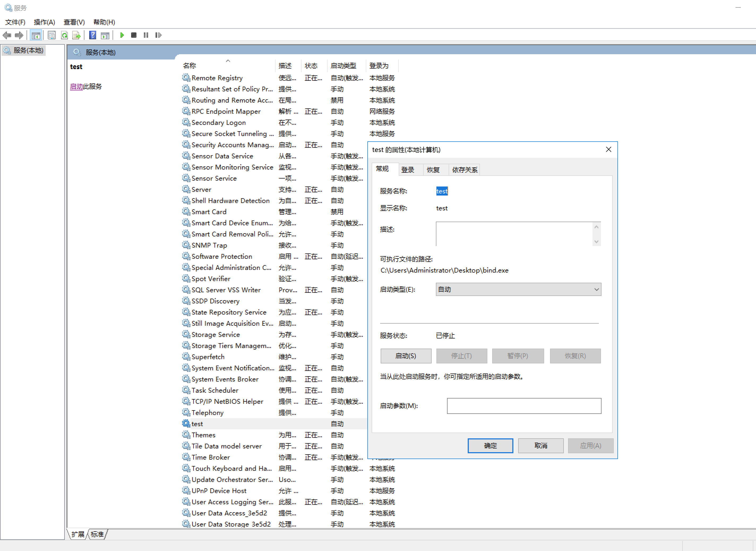Click the 启动类型 column header
756x551 pixels.
pyautogui.click(x=343, y=66)
